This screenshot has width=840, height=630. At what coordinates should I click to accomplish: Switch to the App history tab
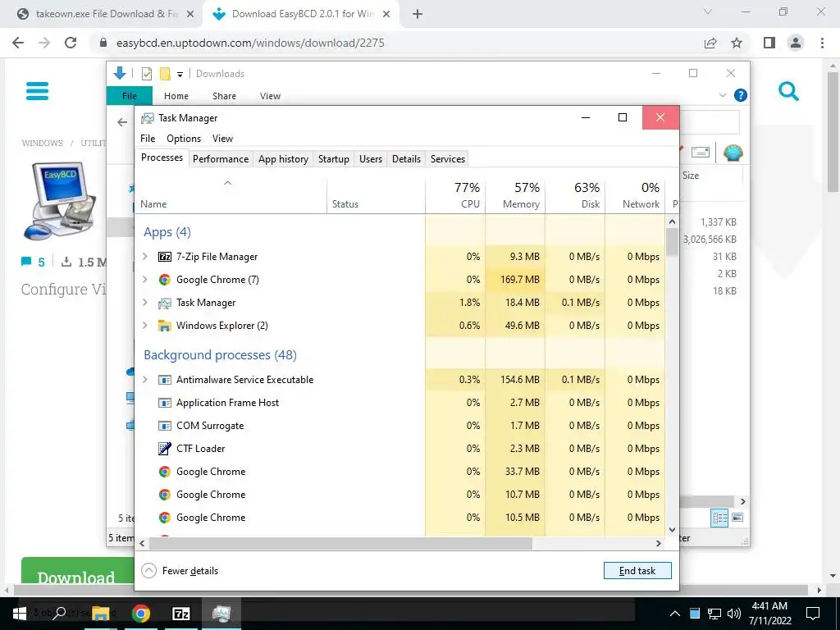283,159
